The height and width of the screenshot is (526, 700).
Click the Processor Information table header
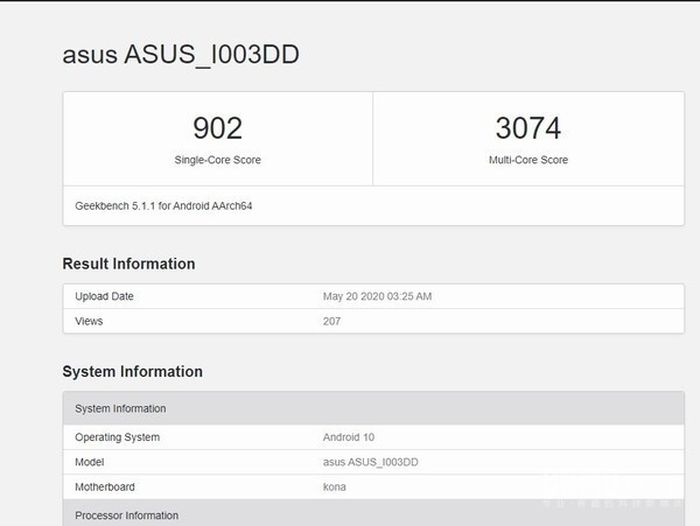125,516
